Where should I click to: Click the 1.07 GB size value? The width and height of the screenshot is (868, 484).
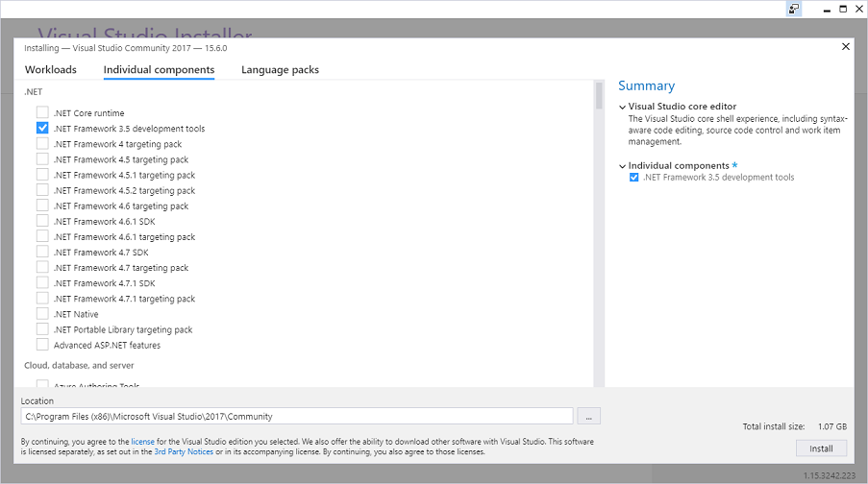click(x=832, y=426)
